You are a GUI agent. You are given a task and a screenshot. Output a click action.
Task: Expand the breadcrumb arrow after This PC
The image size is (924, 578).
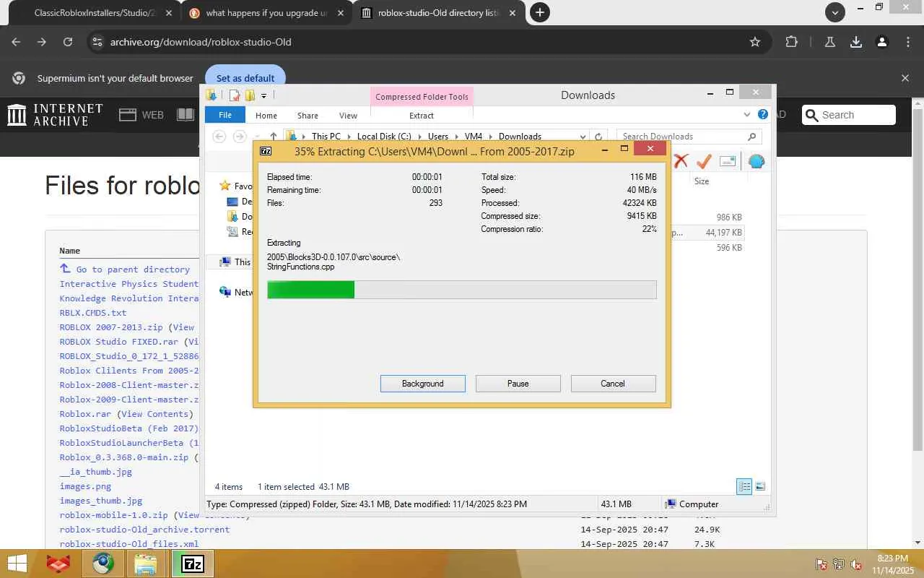(348, 137)
